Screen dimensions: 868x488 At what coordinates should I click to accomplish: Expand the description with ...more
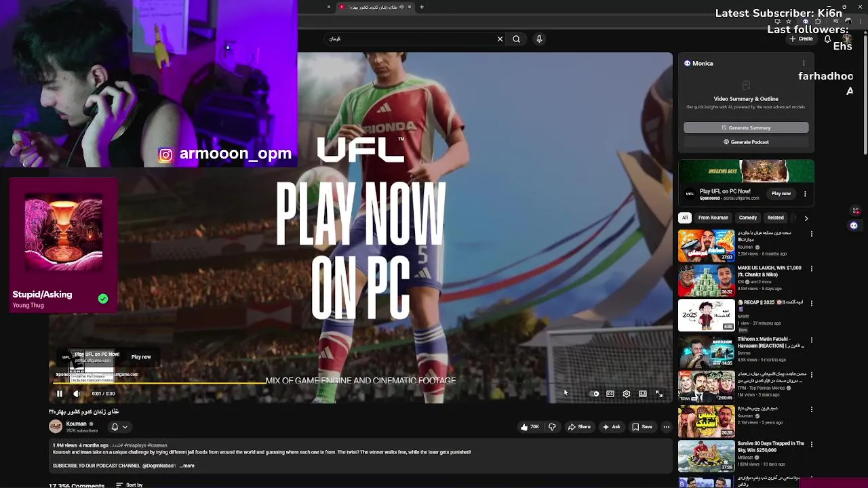(187, 466)
